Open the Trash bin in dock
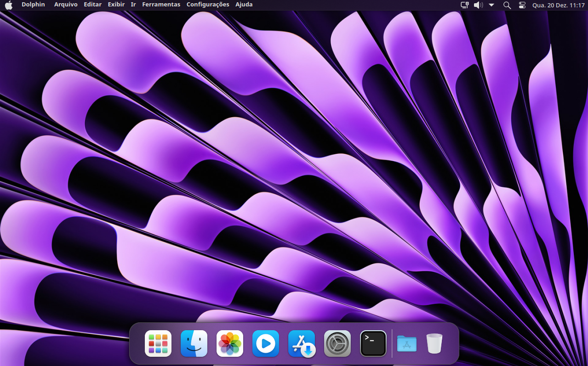The height and width of the screenshot is (366, 588). (x=434, y=343)
